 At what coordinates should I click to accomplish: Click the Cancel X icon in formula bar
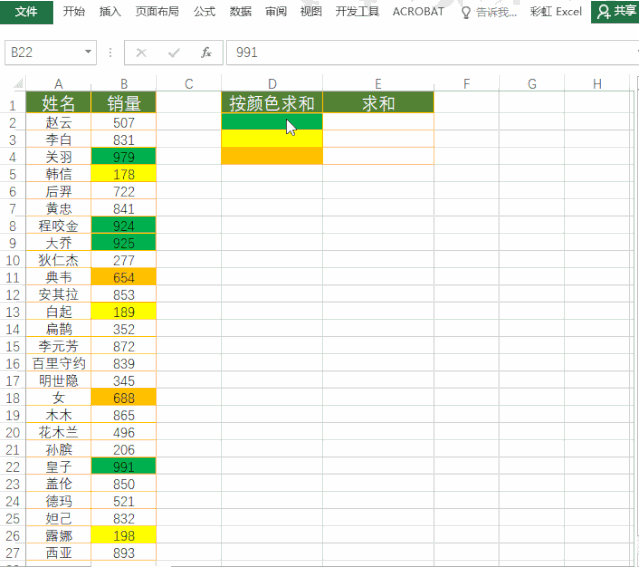(x=141, y=53)
